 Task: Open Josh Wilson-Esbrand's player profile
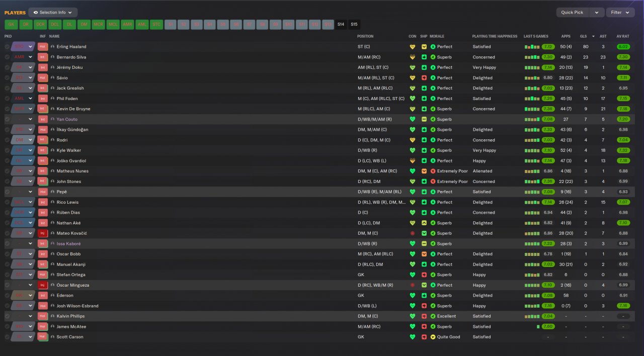pyautogui.click(x=77, y=306)
